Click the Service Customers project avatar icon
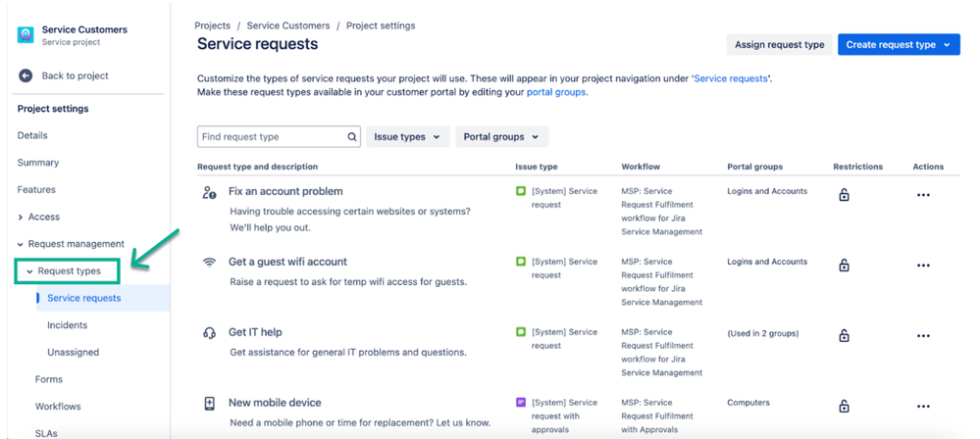The height and width of the screenshot is (439, 980). coord(26,35)
